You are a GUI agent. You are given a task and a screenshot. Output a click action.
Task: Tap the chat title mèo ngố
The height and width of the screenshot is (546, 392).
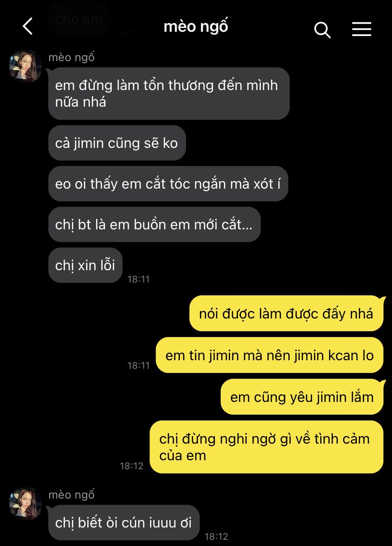coord(196,27)
